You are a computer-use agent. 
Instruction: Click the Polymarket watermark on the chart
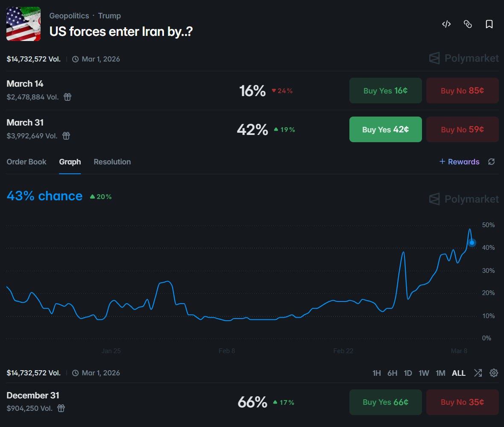click(x=463, y=199)
